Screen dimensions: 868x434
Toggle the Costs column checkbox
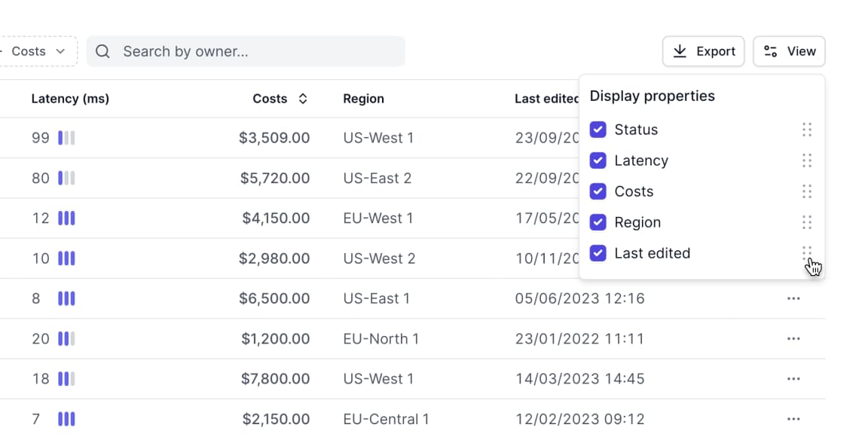[598, 191]
